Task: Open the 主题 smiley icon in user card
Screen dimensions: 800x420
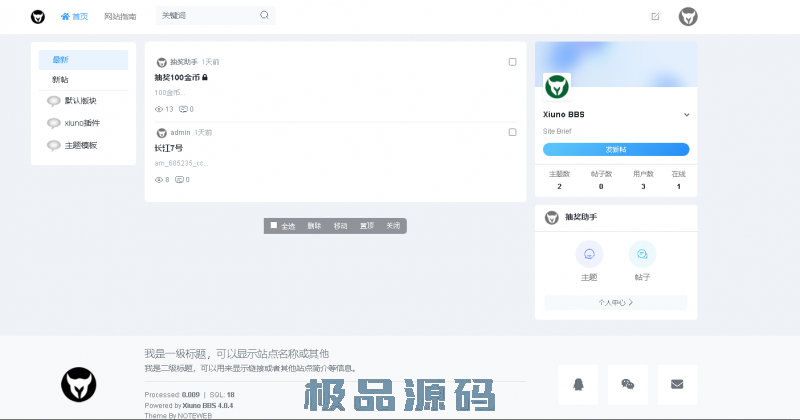Action: [x=589, y=254]
